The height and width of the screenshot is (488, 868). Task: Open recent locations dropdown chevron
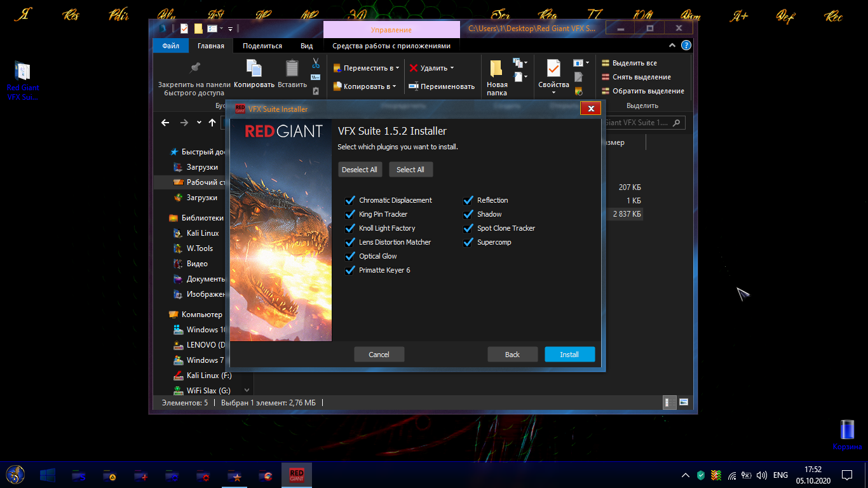[x=199, y=123]
